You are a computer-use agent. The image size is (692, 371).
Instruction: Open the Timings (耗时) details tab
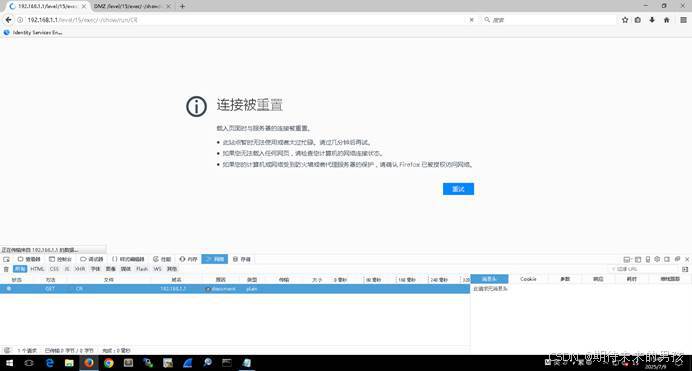[x=632, y=279]
